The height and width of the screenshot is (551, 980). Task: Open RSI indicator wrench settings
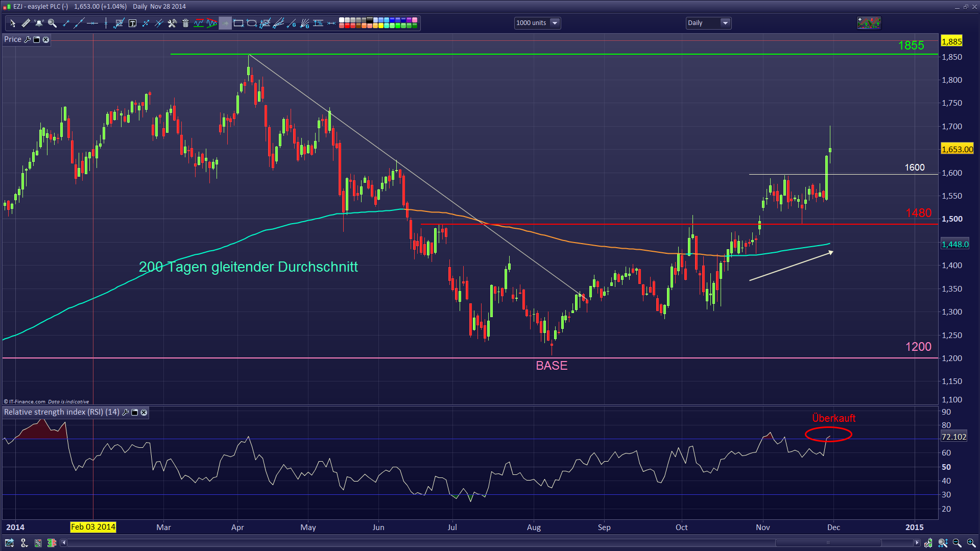pyautogui.click(x=126, y=412)
